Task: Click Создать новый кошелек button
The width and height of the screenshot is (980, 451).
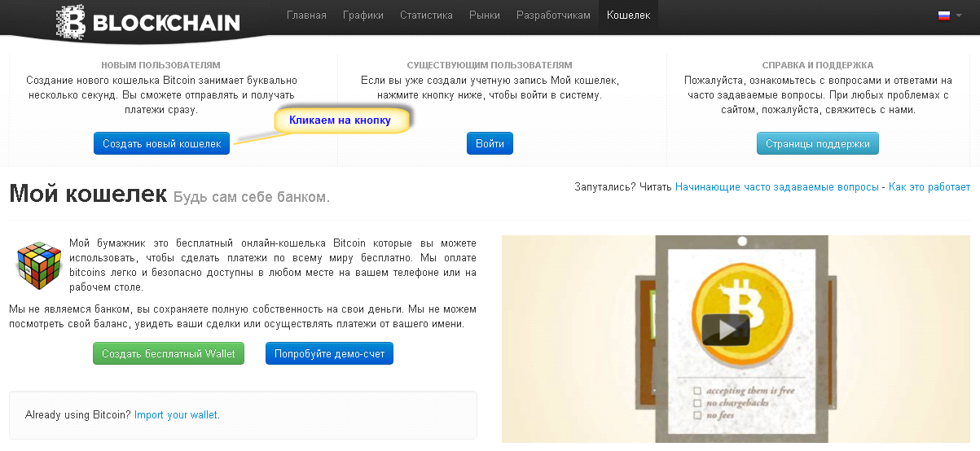Action: click(161, 143)
